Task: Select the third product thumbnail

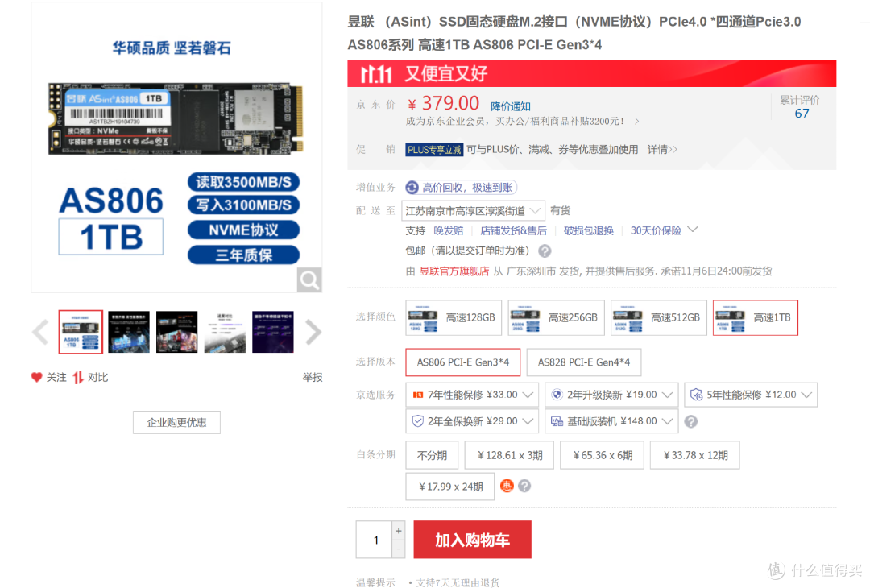Action: point(177,332)
